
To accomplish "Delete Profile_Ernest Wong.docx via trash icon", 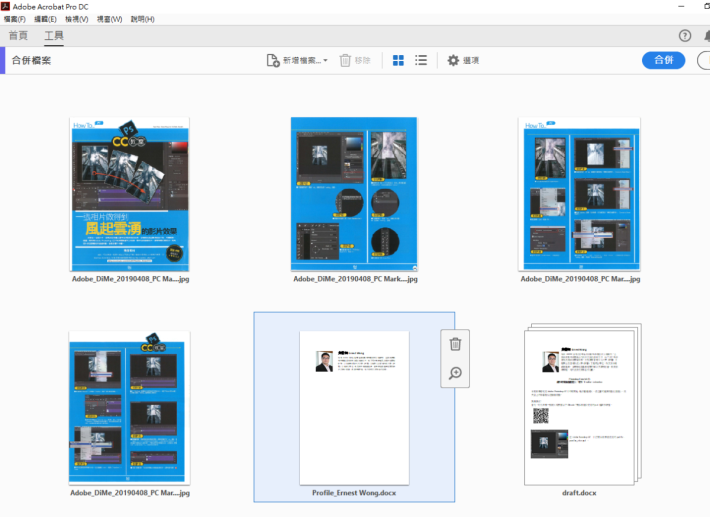I will coord(455,344).
